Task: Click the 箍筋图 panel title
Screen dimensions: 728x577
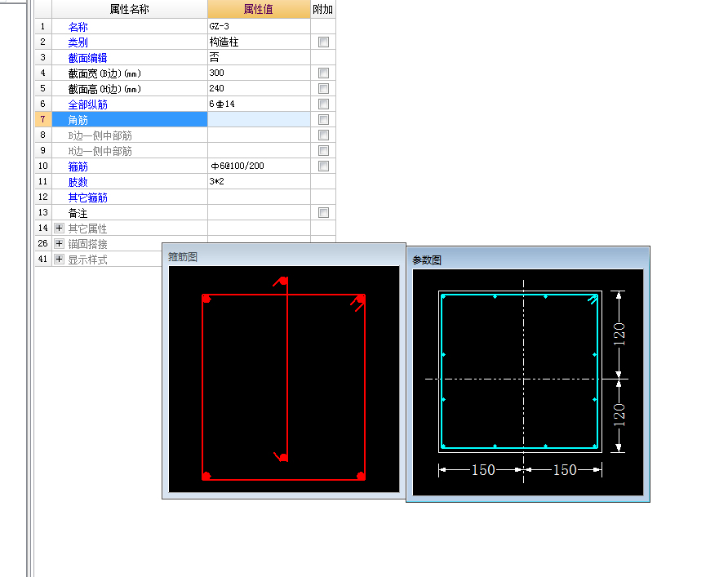Action: 183,257
